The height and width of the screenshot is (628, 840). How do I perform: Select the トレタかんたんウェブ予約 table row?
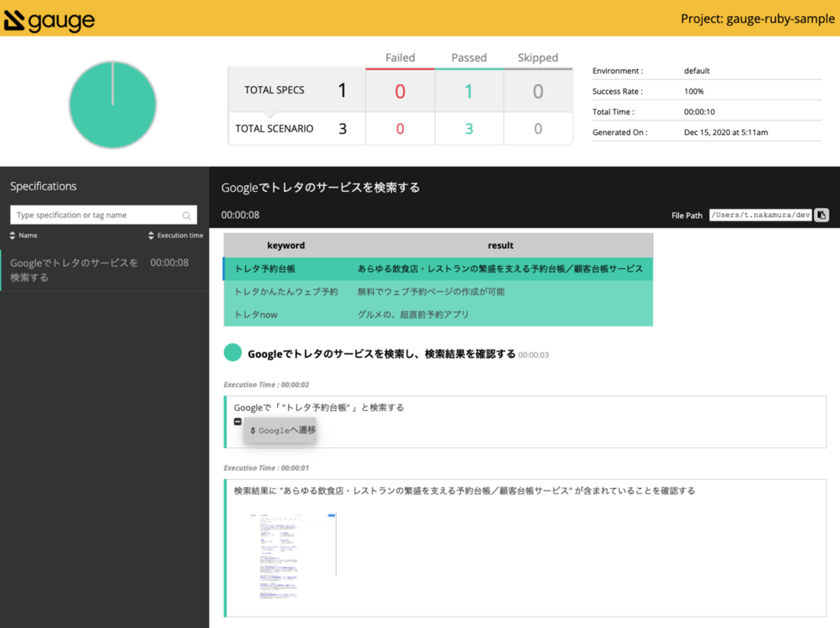click(x=438, y=292)
